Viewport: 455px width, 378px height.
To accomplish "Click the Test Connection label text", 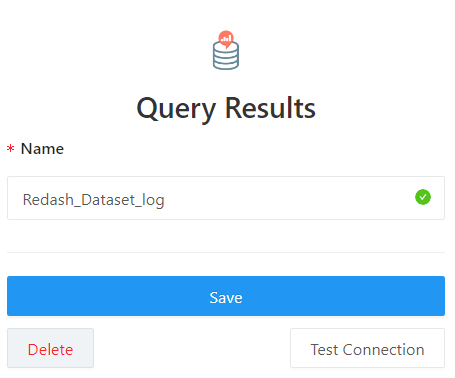I will pos(367,350).
